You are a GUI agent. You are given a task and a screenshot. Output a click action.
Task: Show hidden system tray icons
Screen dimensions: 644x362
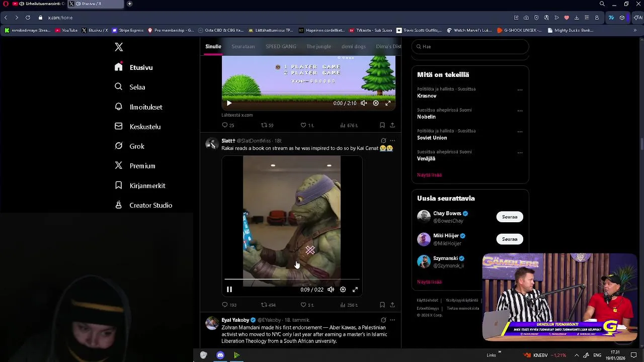click(x=577, y=355)
